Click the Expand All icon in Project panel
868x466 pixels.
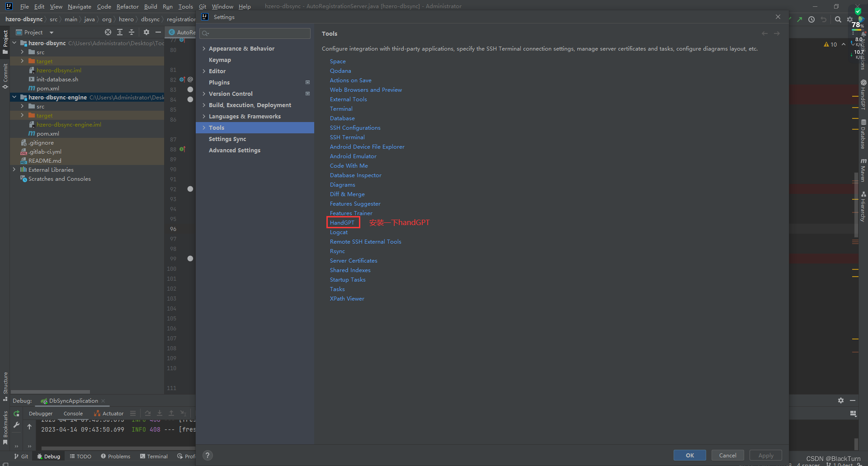pos(120,33)
